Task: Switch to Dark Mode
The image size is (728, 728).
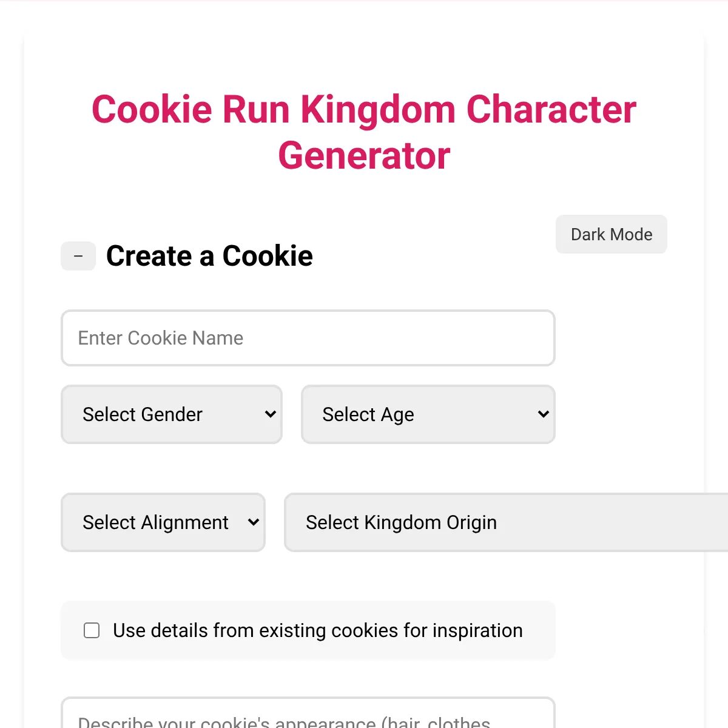Action: pyautogui.click(x=611, y=234)
